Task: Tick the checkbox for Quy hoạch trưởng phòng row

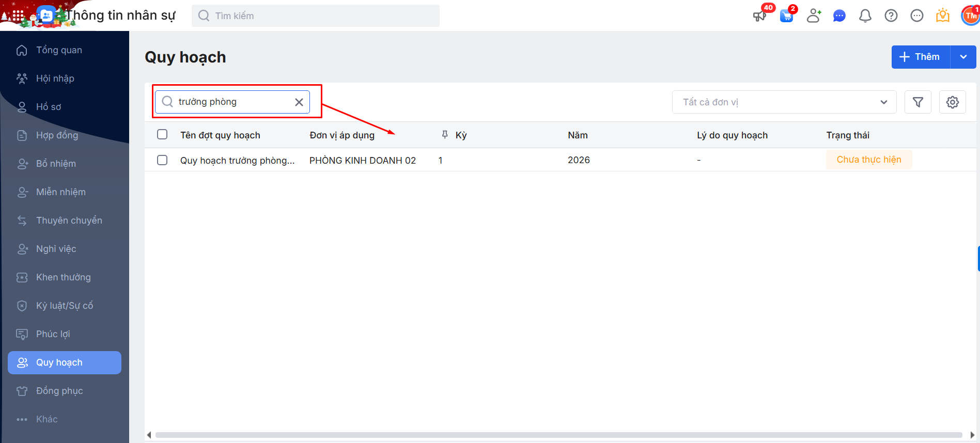Action: point(162,160)
